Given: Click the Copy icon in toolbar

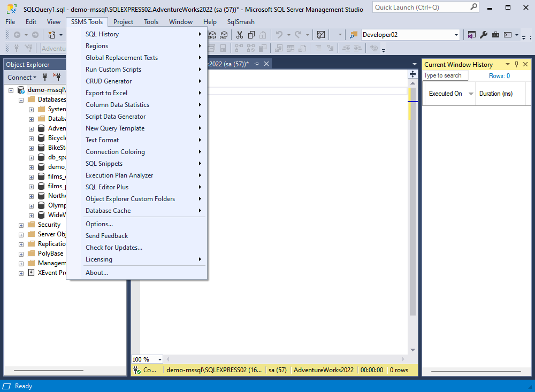Looking at the screenshot, I should (x=251, y=35).
